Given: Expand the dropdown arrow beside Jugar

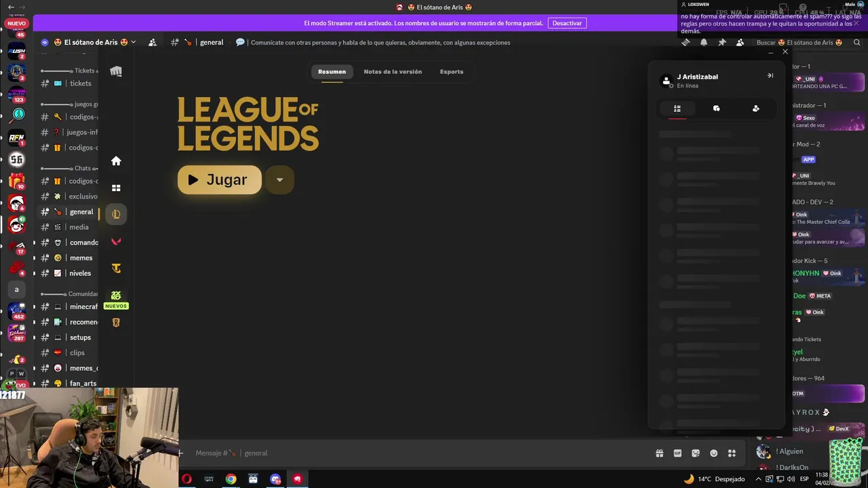Looking at the screenshot, I should pos(279,180).
